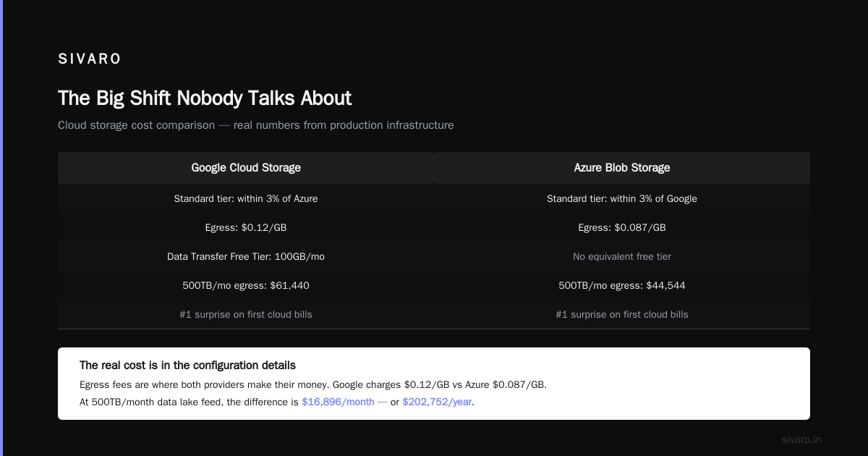
Task: Select "Standard tier: within 3% of Google" cell
Action: (622, 198)
